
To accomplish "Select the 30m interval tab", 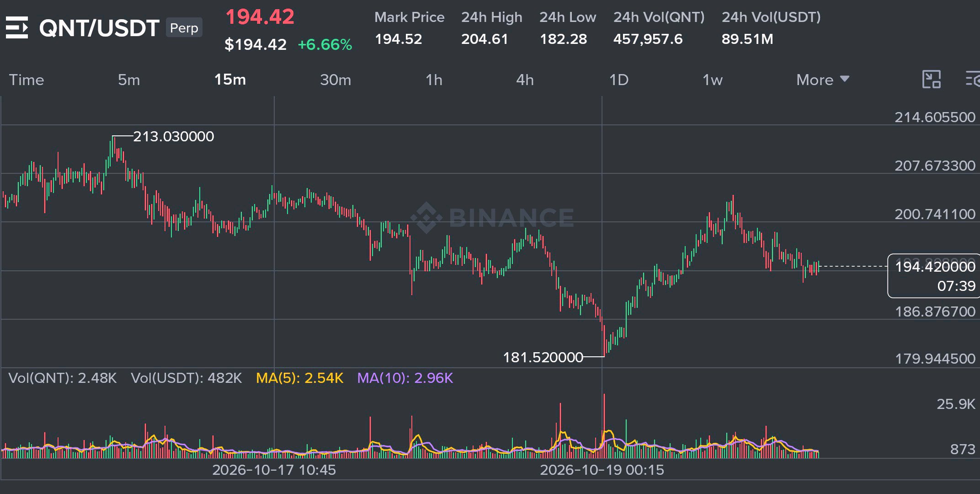I will click(336, 80).
